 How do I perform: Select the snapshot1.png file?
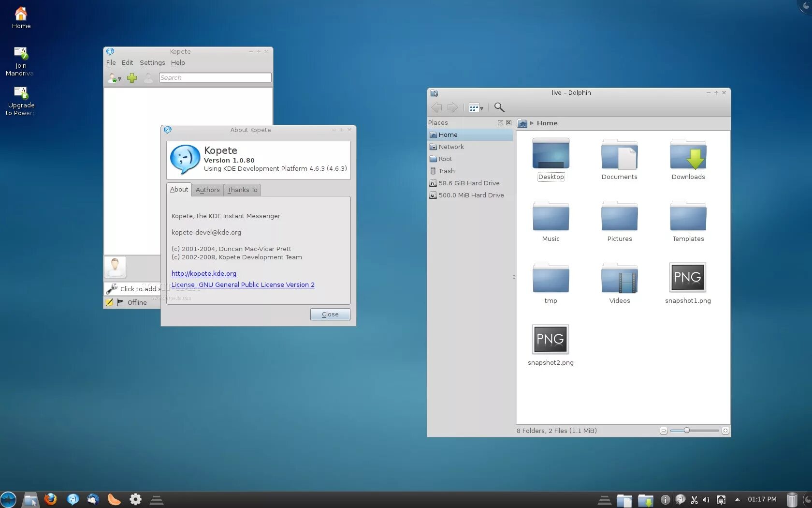[x=688, y=283]
